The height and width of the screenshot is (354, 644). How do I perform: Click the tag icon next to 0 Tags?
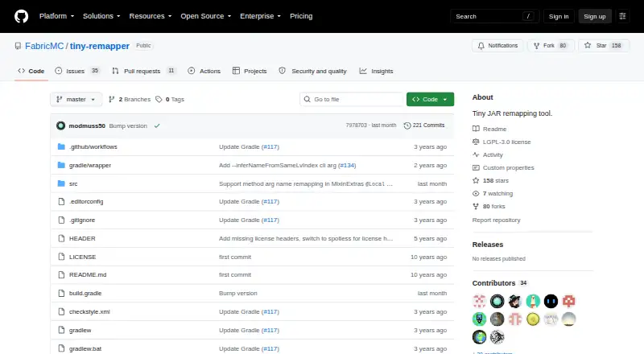pos(159,100)
